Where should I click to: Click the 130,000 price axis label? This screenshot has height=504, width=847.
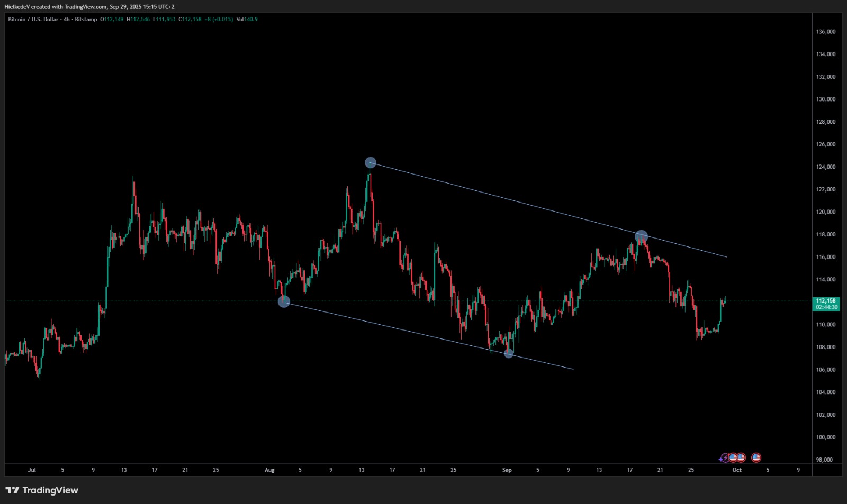826,99
